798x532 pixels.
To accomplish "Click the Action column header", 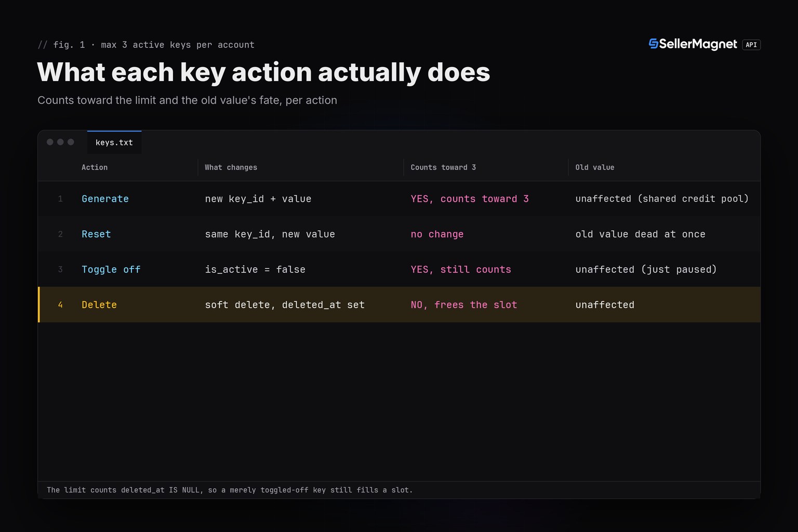I will tap(95, 167).
